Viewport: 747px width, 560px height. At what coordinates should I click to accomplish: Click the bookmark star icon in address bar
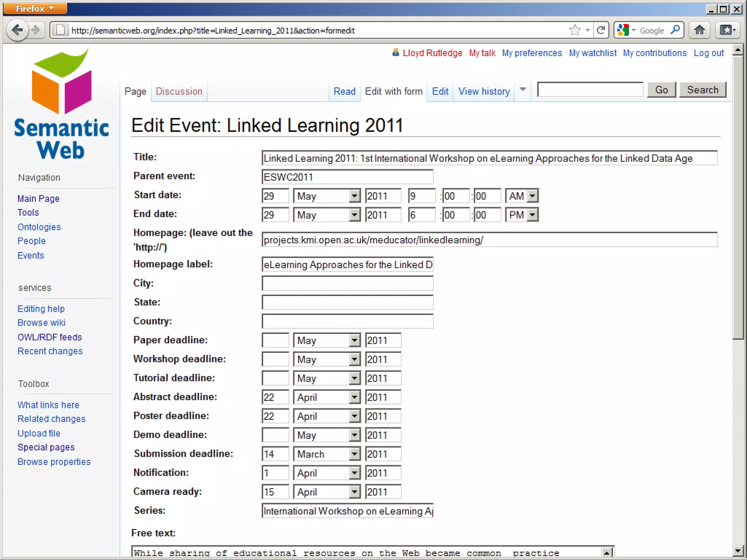point(575,30)
